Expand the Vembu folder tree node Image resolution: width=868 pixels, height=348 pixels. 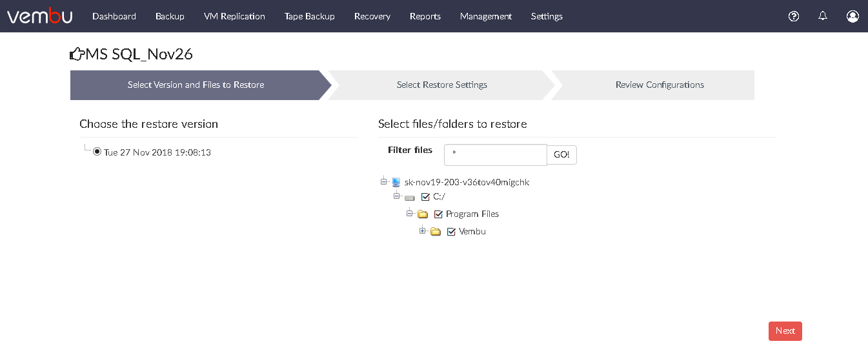pos(422,230)
